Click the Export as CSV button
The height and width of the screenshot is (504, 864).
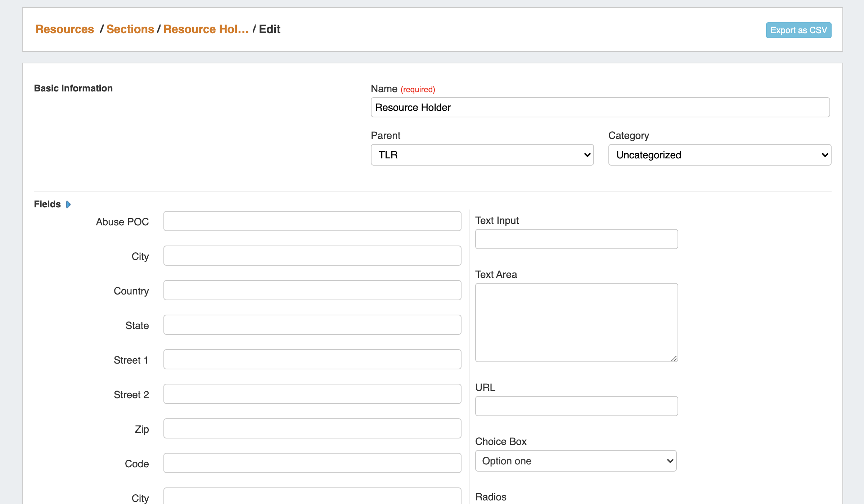[798, 30]
